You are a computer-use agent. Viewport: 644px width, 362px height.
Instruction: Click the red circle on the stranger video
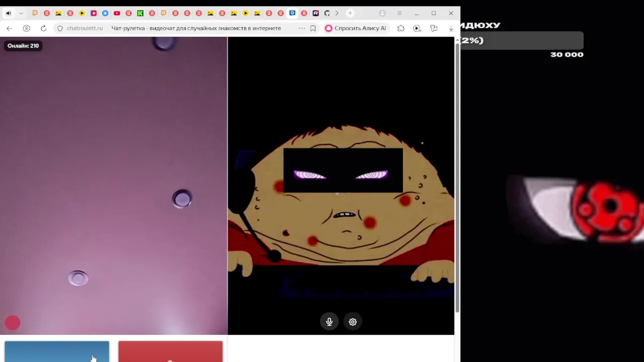(13, 323)
